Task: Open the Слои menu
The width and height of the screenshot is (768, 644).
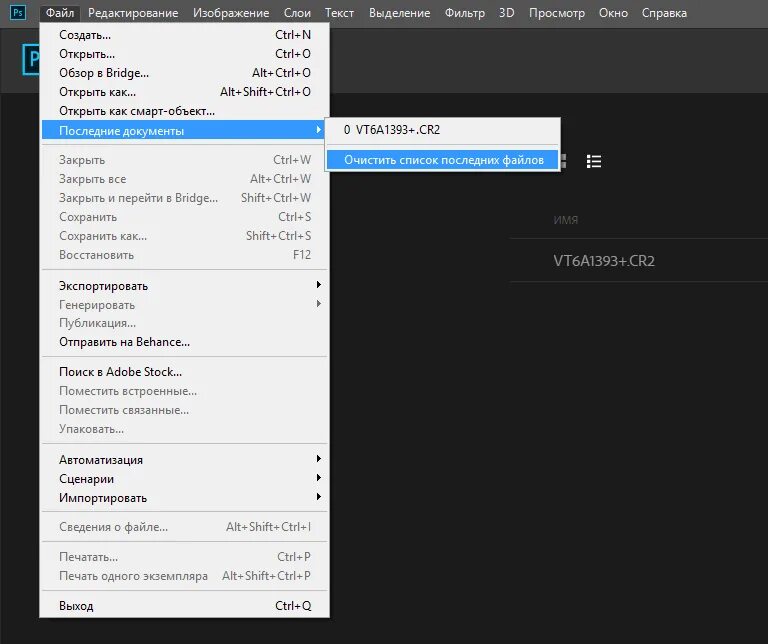Action: tap(297, 13)
